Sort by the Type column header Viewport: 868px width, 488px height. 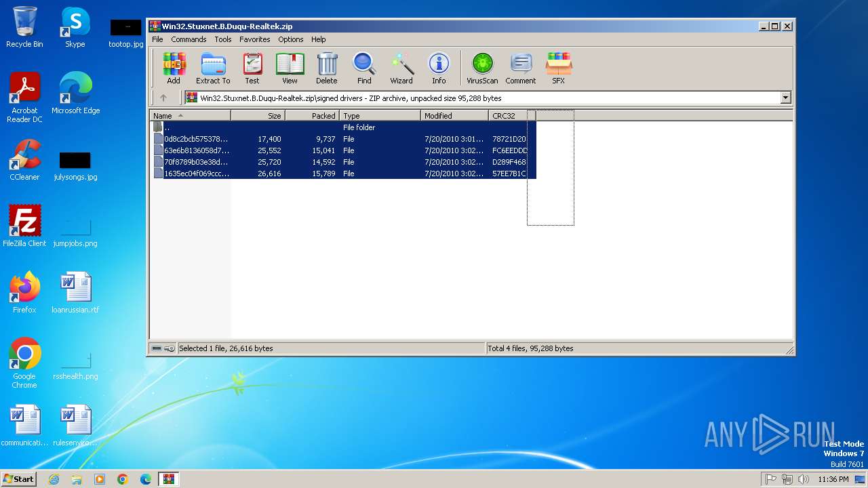(x=380, y=116)
